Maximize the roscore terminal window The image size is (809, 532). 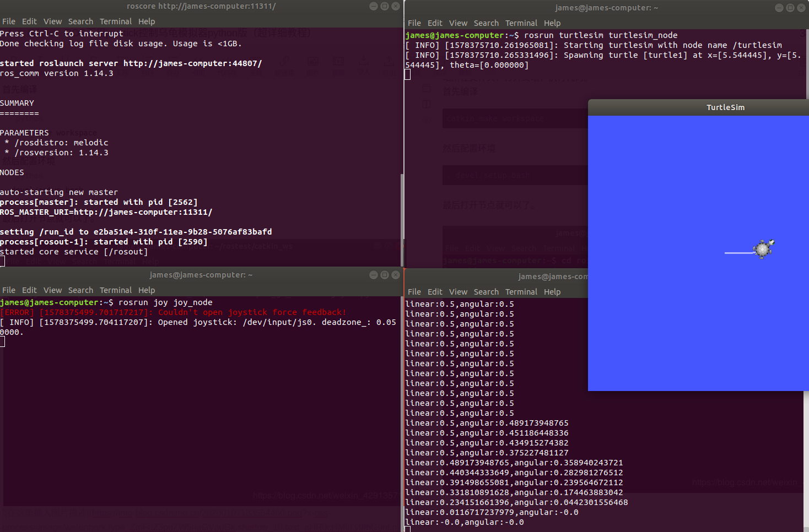coord(385,6)
